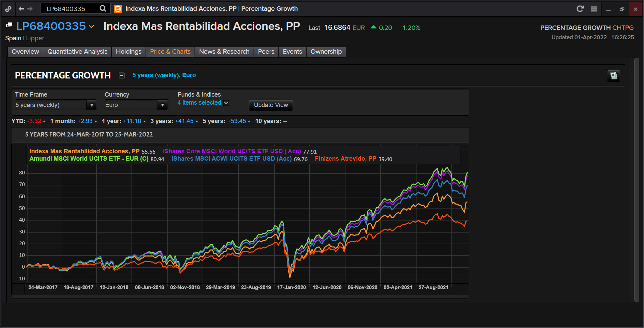The width and height of the screenshot is (644, 328).
Task: Open the Holdings tab
Action: pyautogui.click(x=129, y=52)
